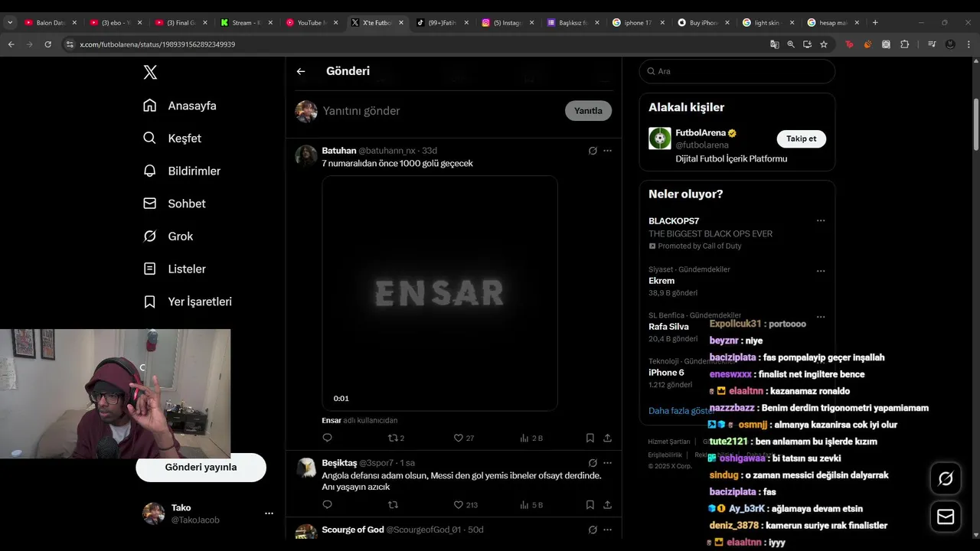Share Batuhan's post
980x551 pixels.
(607, 438)
